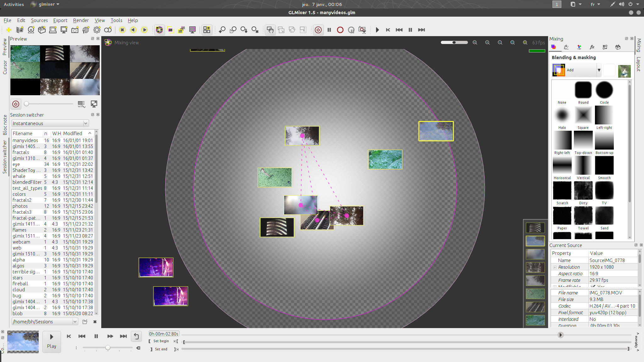Viewport: 644px width, 362px height.
Task: Add a new video file source
Action: 20,30
